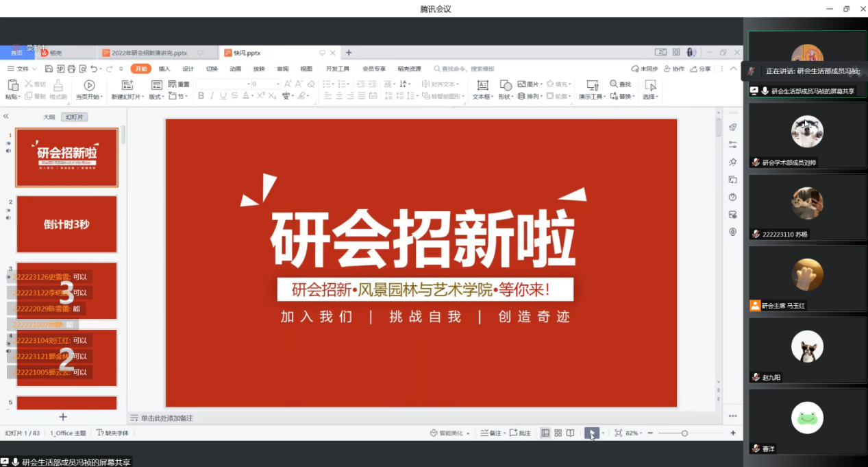Open reading view book icon in status bar
This screenshot has height=467, width=868.
570,433
